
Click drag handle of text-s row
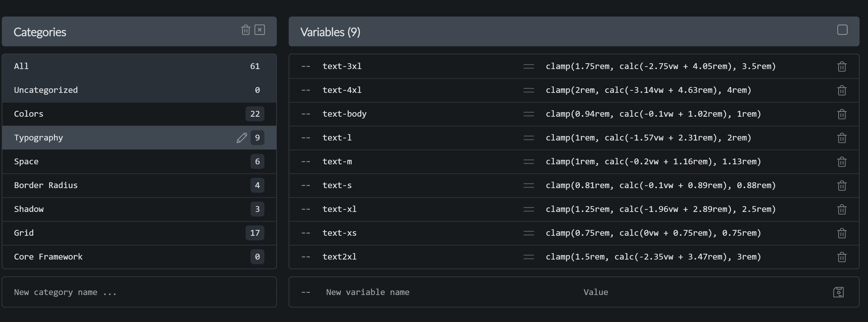tap(529, 186)
